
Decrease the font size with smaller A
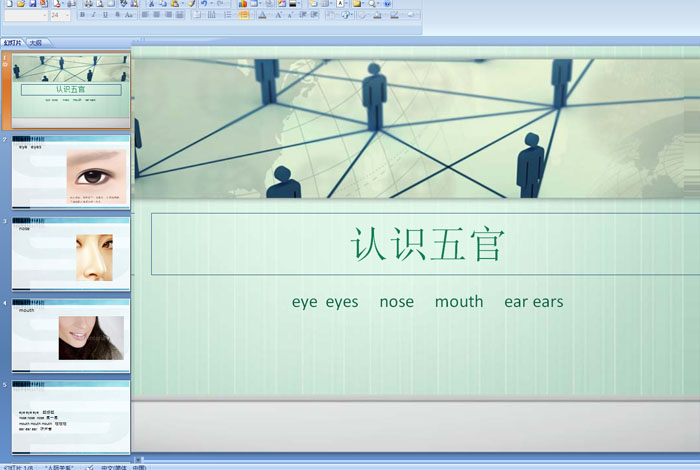click(x=290, y=15)
